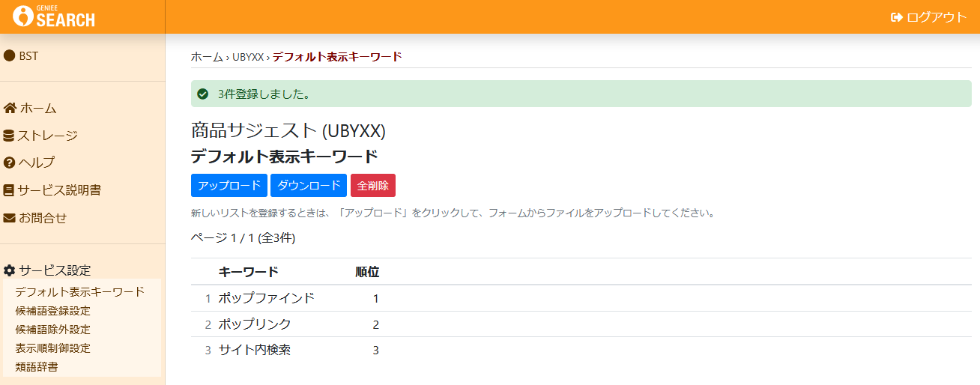Select the BST account label
980x385 pixels.
click(x=29, y=55)
